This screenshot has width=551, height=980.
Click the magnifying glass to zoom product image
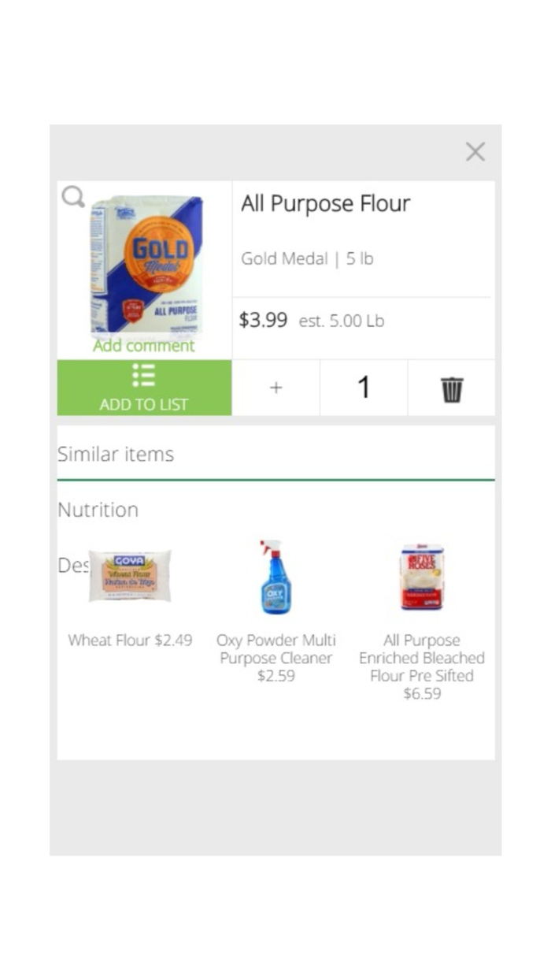pos(73,197)
